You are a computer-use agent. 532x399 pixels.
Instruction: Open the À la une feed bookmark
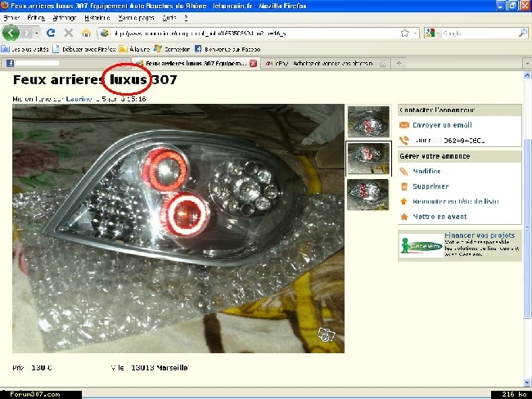point(135,49)
